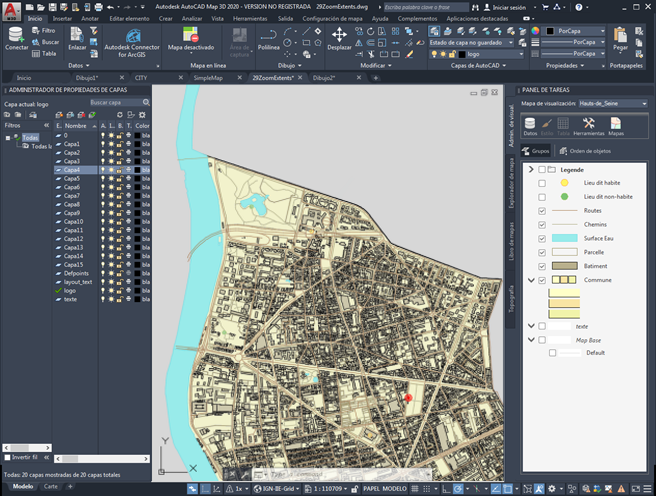This screenshot has height=496, width=656.
Task: Click the color swatch of layer Capa1
Action: (138, 144)
